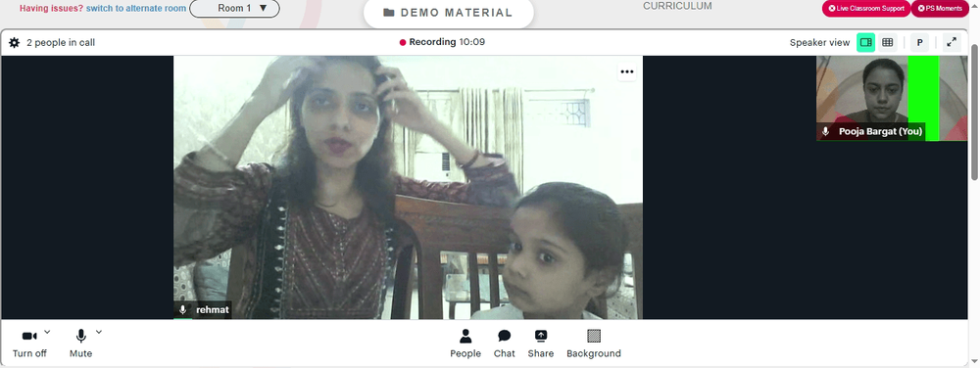Click switch to alternate room link
Viewport: 980px width, 368px height.
coord(136,8)
